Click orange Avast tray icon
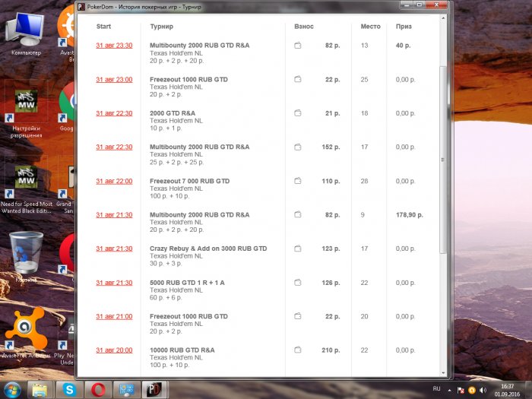Viewport: 532px width, 399px height. pyautogui.click(x=472, y=390)
